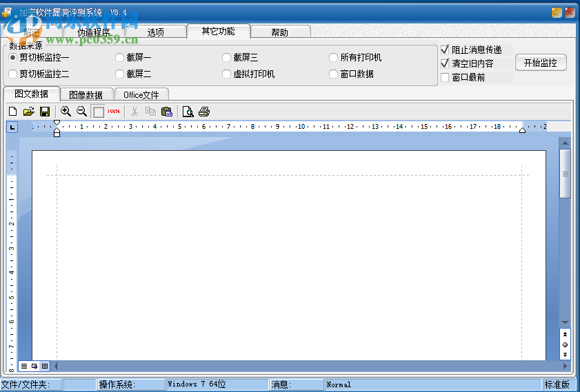This screenshot has height=392, width=580.
Task: Cut selection with the scissors icon
Action: [134, 111]
